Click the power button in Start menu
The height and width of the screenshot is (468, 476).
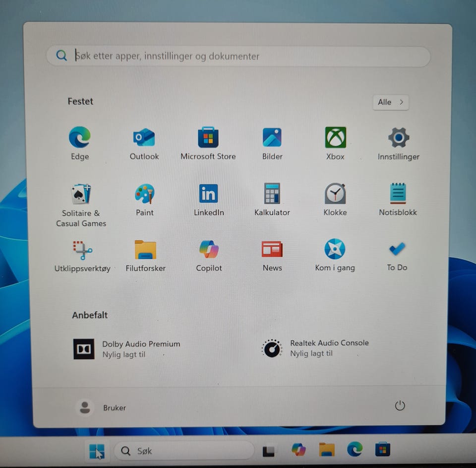[x=400, y=405]
